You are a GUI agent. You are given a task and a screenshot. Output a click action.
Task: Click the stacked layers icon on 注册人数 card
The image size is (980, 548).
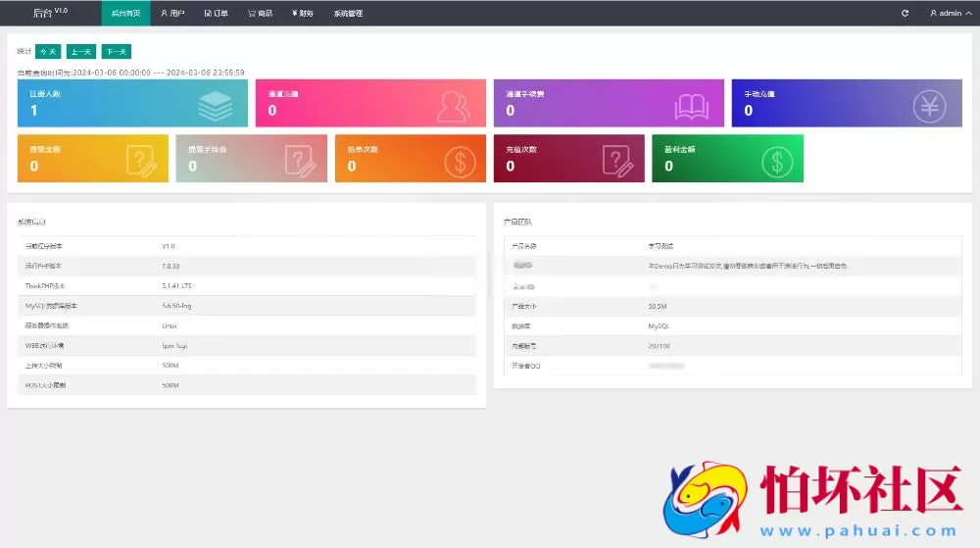(x=215, y=104)
